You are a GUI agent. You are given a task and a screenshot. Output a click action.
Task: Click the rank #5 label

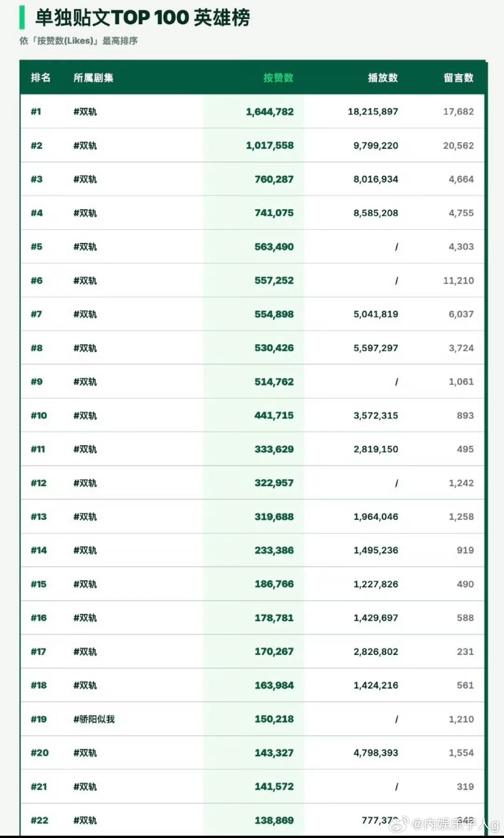[x=36, y=247]
